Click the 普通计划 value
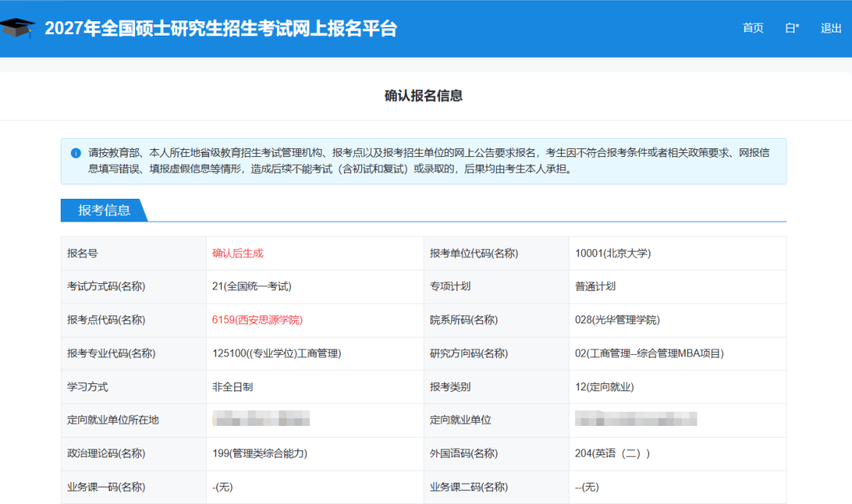The width and height of the screenshot is (852, 504). (x=595, y=286)
